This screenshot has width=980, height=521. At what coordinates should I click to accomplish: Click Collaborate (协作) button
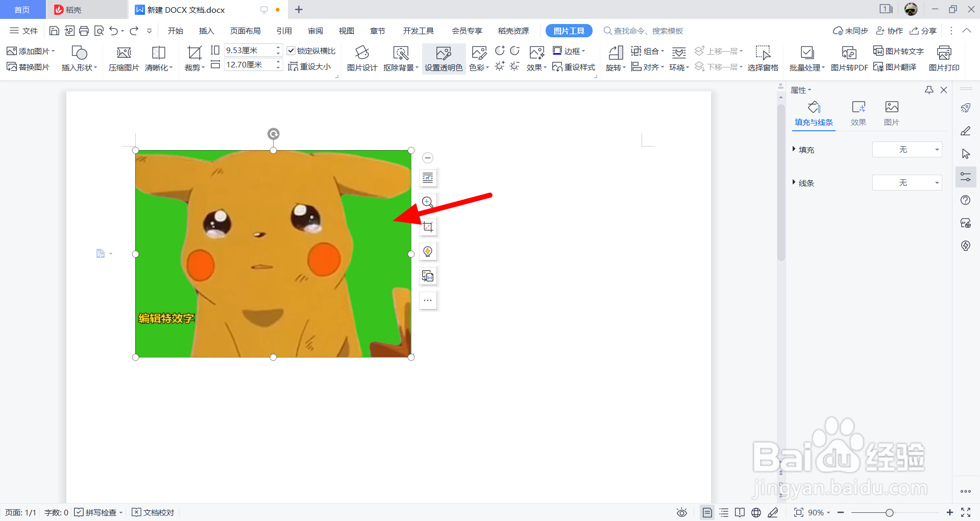tap(889, 31)
